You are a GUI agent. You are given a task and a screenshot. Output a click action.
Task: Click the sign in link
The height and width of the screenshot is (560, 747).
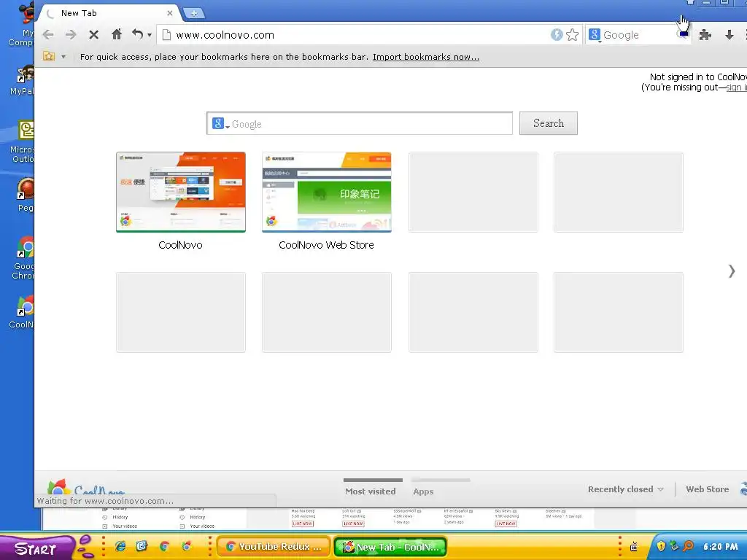736,87
